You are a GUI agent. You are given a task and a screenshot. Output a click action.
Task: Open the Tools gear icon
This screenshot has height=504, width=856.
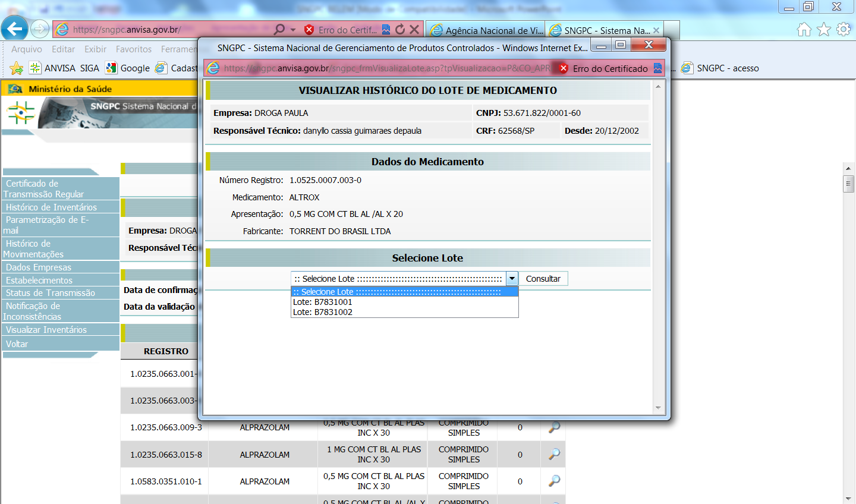844,29
